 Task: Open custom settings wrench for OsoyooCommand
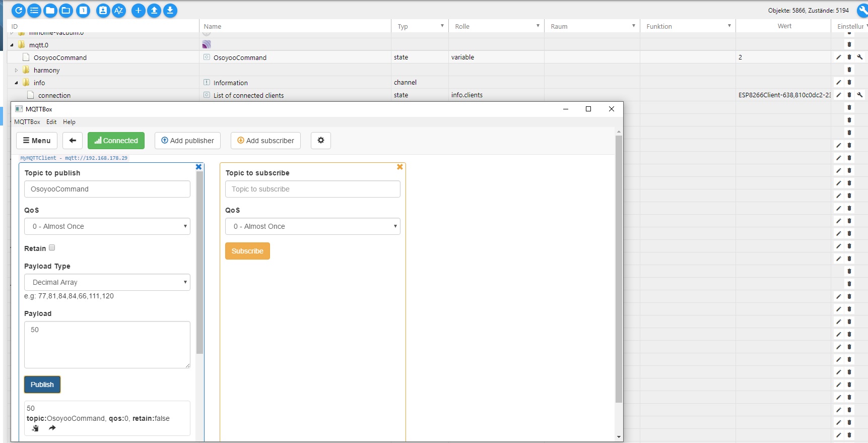tap(860, 57)
